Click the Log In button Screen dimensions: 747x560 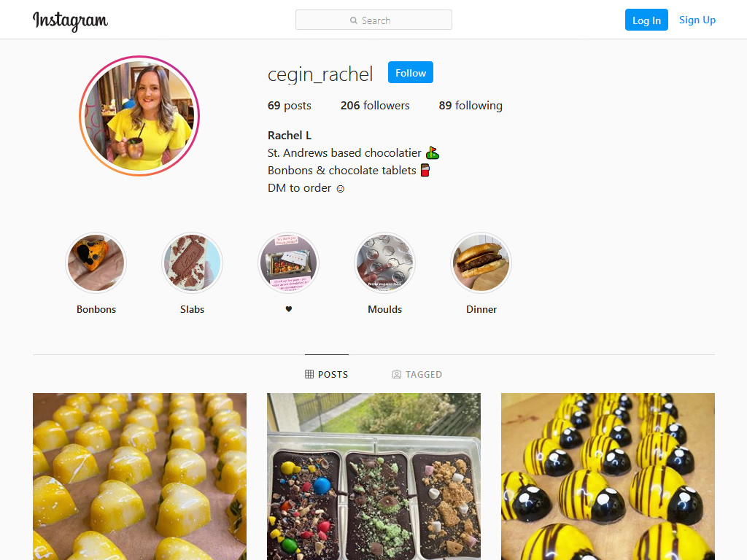point(646,20)
